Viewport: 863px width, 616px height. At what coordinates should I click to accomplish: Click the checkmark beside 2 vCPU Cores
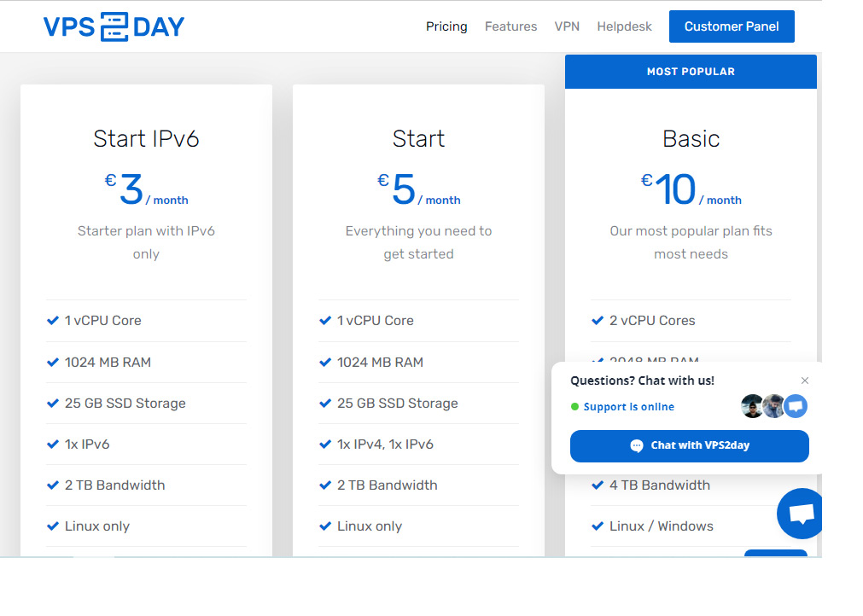tap(598, 320)
